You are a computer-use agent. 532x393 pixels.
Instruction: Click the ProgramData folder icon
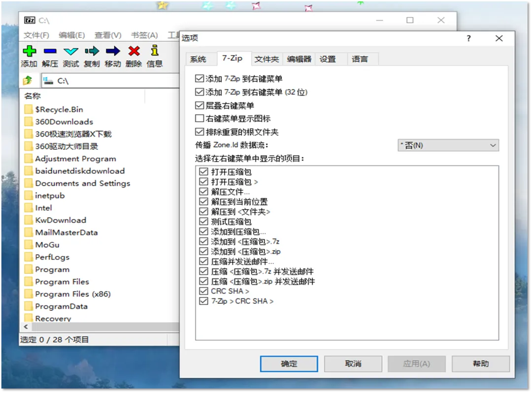29,306
